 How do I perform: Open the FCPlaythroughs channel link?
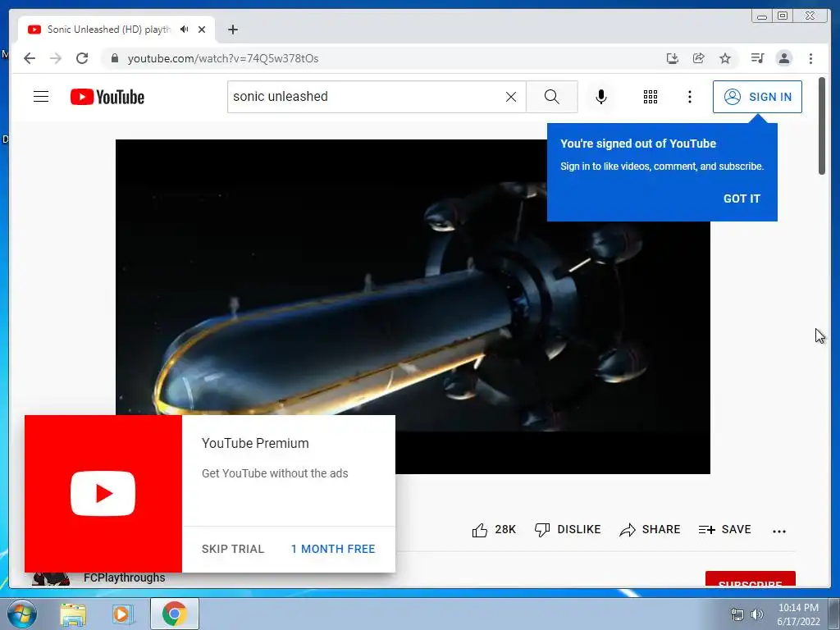coord(125,577)
